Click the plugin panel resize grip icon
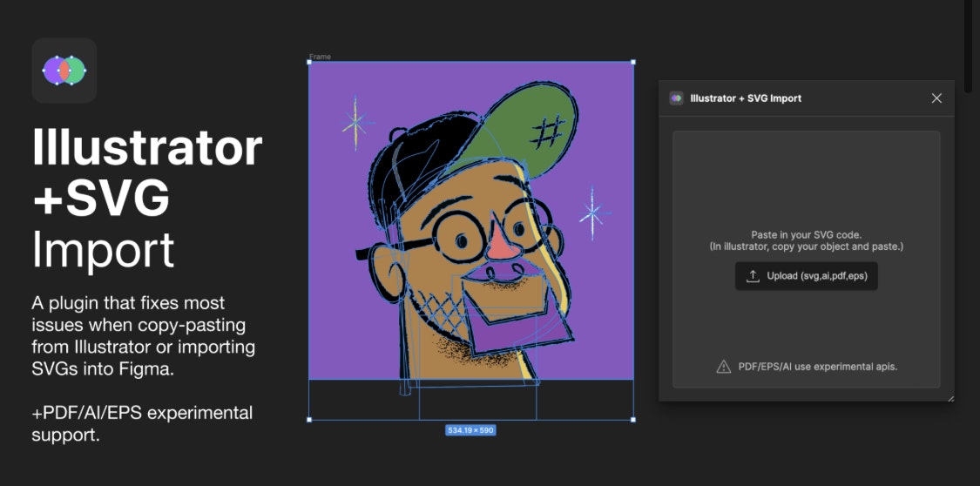Image resolution: width=980 pixels, height=486 pixels. [950, 398]
